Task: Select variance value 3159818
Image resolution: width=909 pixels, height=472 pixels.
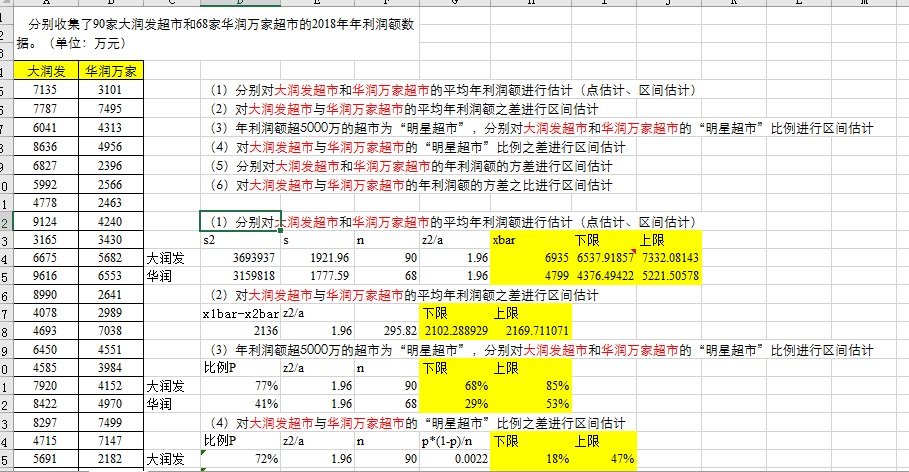Action: [x=241, y=276]
